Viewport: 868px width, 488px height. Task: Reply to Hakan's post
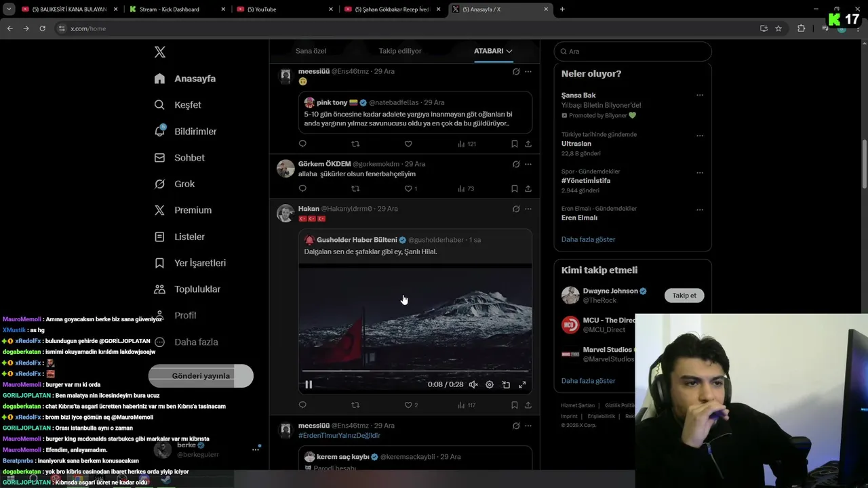point(302,405)
